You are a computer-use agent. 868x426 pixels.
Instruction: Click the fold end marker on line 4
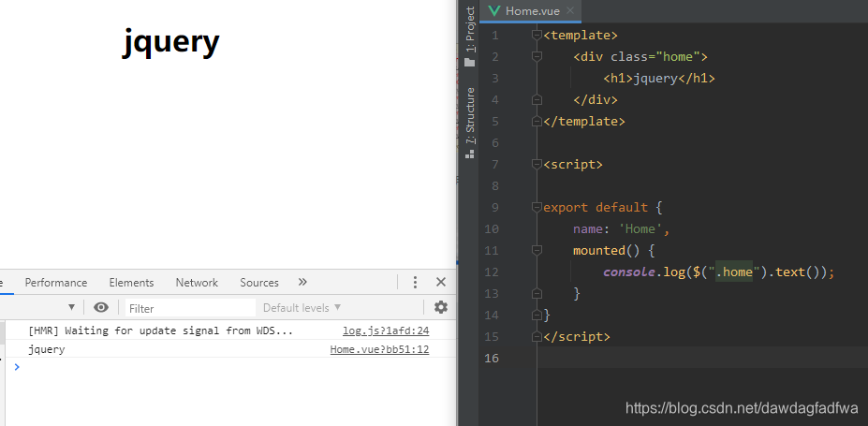[536, 99]
